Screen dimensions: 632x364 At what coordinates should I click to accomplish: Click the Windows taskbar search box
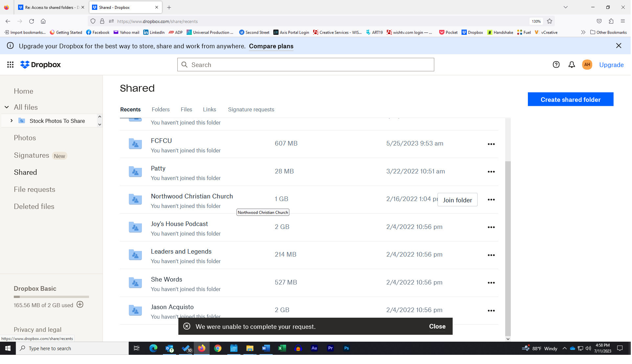pyautogui.click(x=72, y=349)
